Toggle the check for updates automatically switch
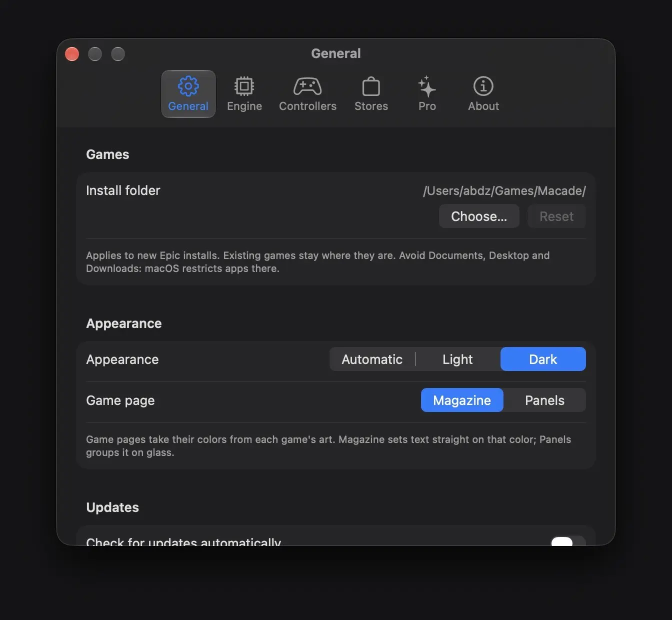 click(x=568, y=540)
